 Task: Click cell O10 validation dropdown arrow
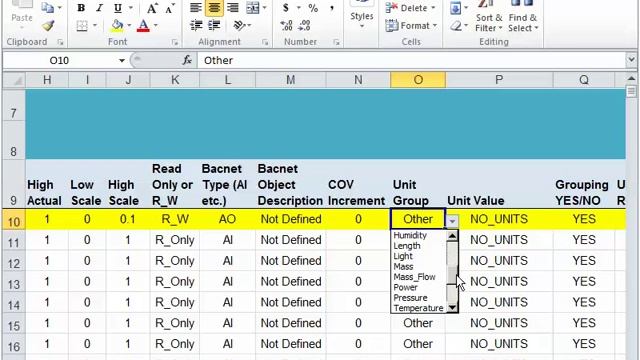pyautogui.click(x=452, y=221)
